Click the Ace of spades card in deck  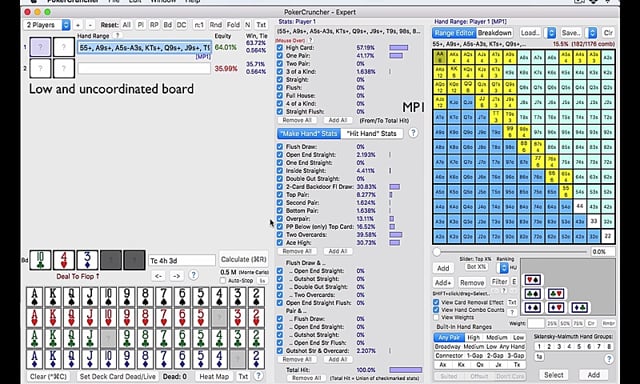[x=34, y=297]
